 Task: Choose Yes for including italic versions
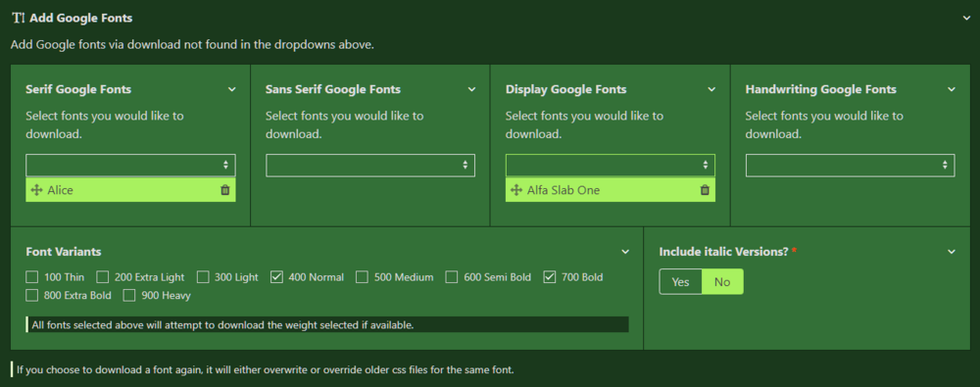point(681,282)
